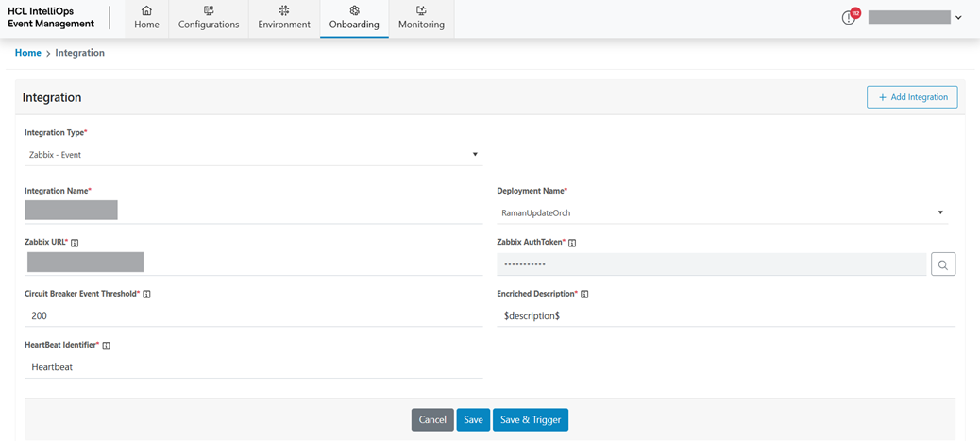Image resolution: width=980 pixels, height=441 pixels.
Task: Open the Configurations tab
Action: (209, 19)
